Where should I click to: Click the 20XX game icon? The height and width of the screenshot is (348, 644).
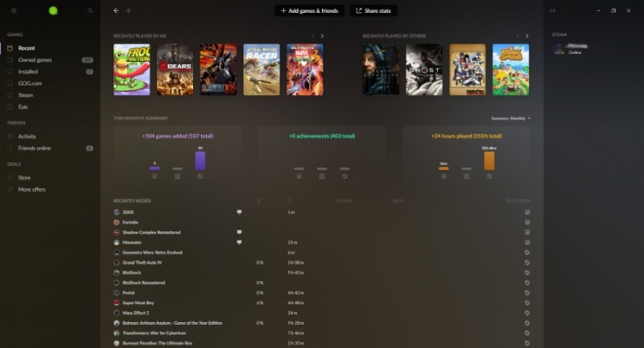click(x=117, y=212)
